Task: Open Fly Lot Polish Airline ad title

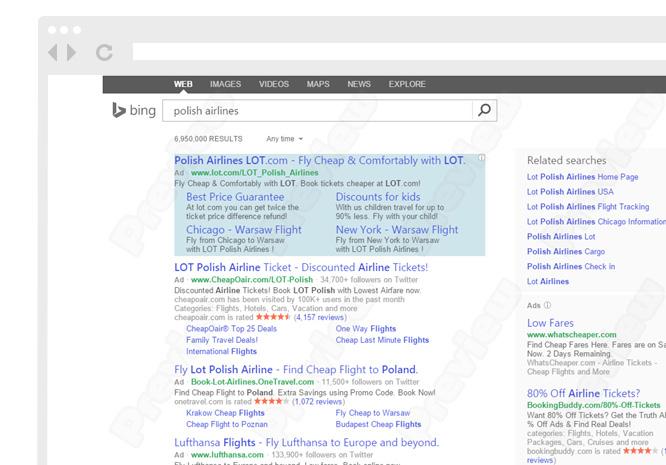Action: pyautogui.click(x=296, y=369)
